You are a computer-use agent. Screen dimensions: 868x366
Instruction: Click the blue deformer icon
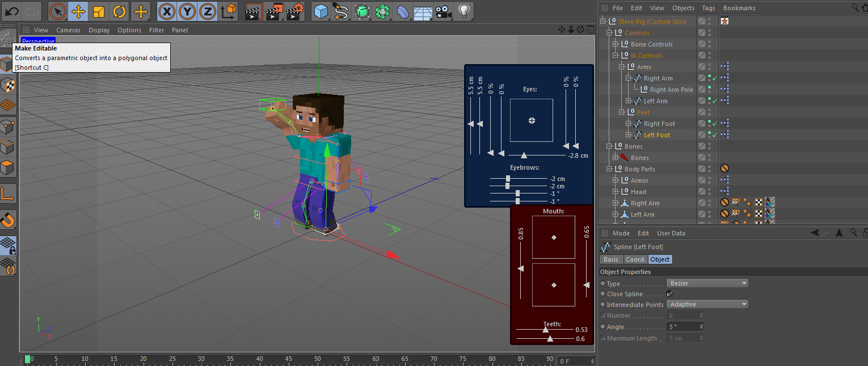[403, 11]
